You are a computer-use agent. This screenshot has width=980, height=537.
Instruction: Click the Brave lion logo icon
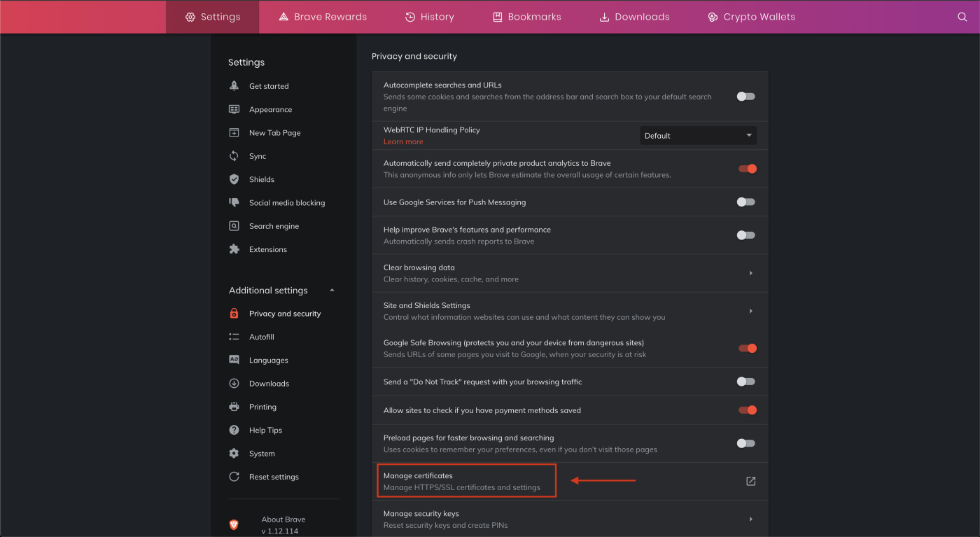(x=234, y=524)
